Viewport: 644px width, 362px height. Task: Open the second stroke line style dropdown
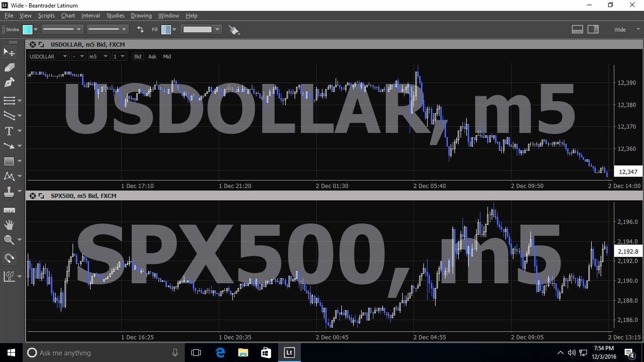(x=107, y=29)
